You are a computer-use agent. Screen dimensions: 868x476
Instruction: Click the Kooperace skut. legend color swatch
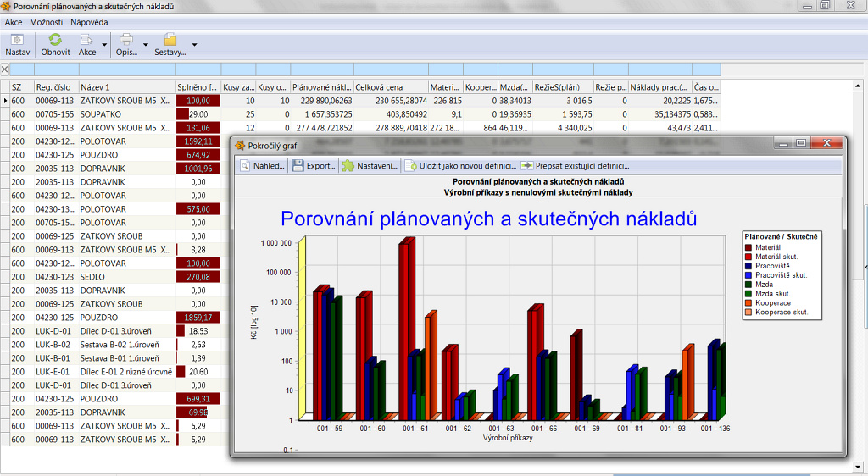click(x=748, y=313)
